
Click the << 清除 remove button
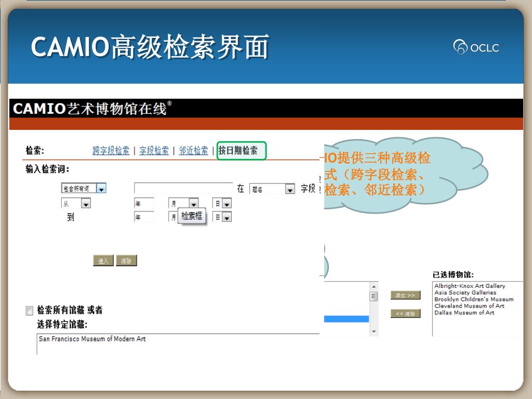pyautogui.click(x=405, y=313)
